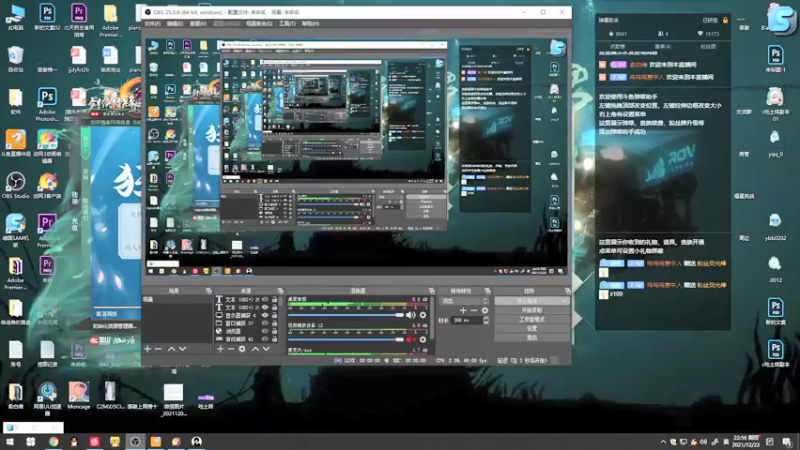This screenshot has width=800, height=450.
Task: Toggle visibility of first 文本 source
Action: (x=265, y=299)
